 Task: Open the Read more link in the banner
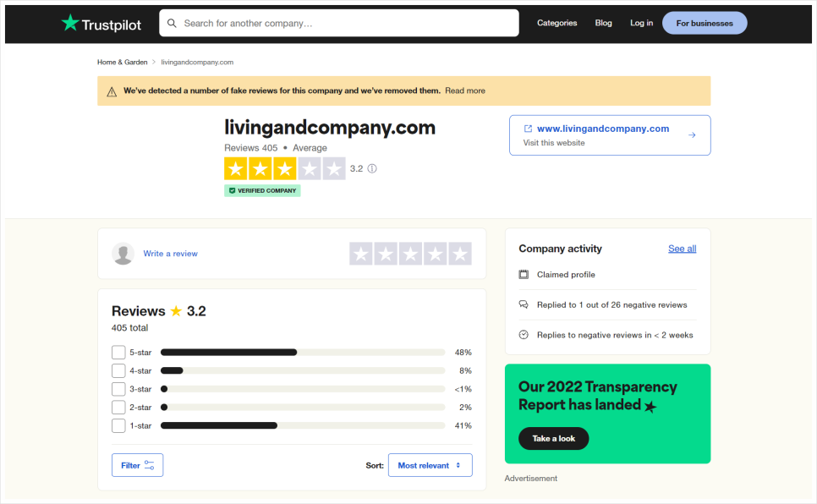pyautogui.click(x=465, y=90)
